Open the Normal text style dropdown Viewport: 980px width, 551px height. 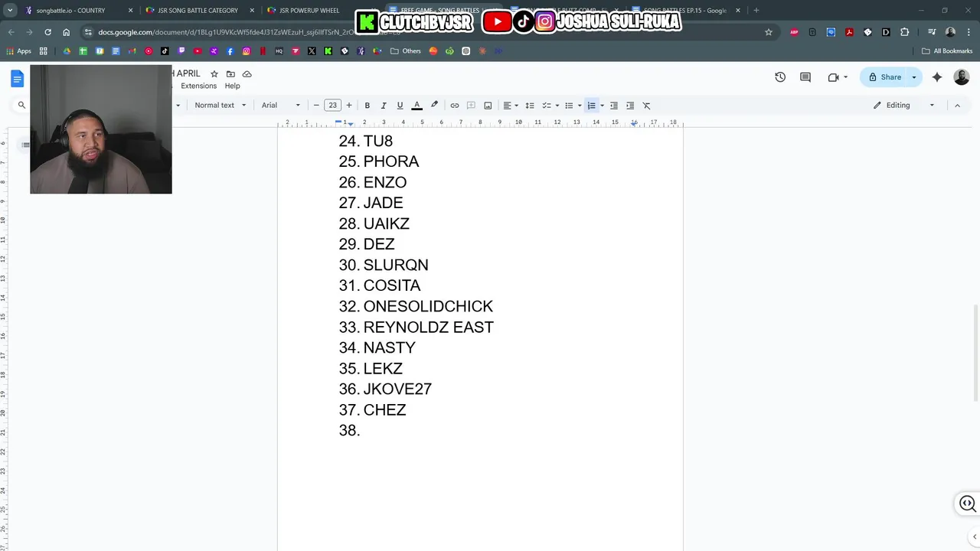tap(220, 106)
